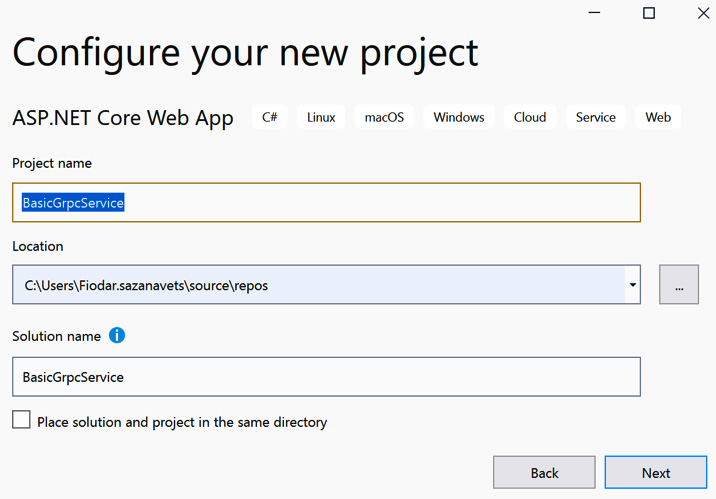Open the browse location ellipsis button
This screenshot has height=499, width=716.
679,284
